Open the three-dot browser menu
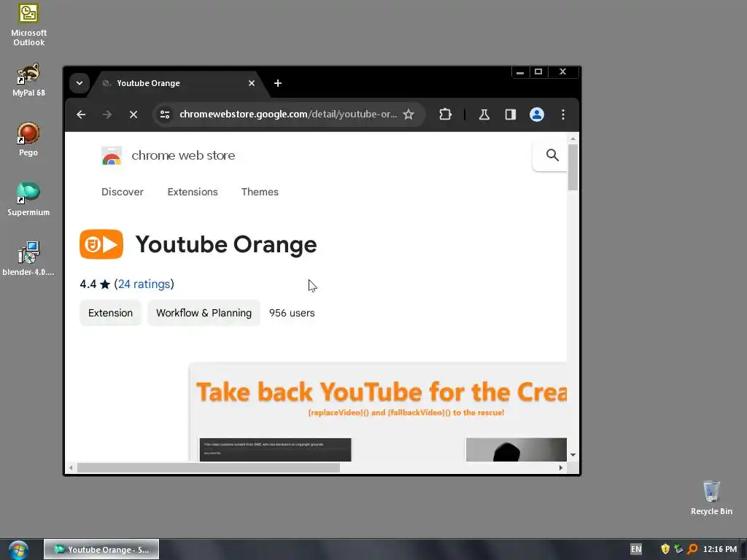 point(563,114)
